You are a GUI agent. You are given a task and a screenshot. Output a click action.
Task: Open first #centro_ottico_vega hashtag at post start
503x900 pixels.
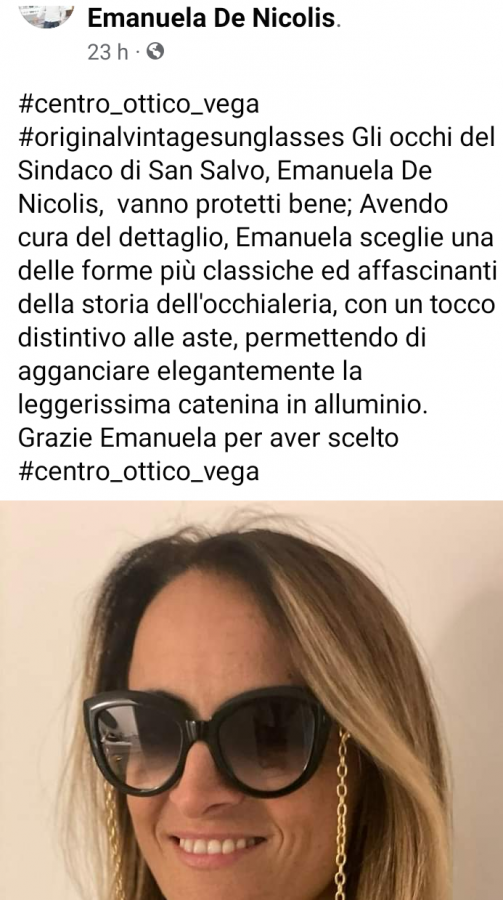139,106
